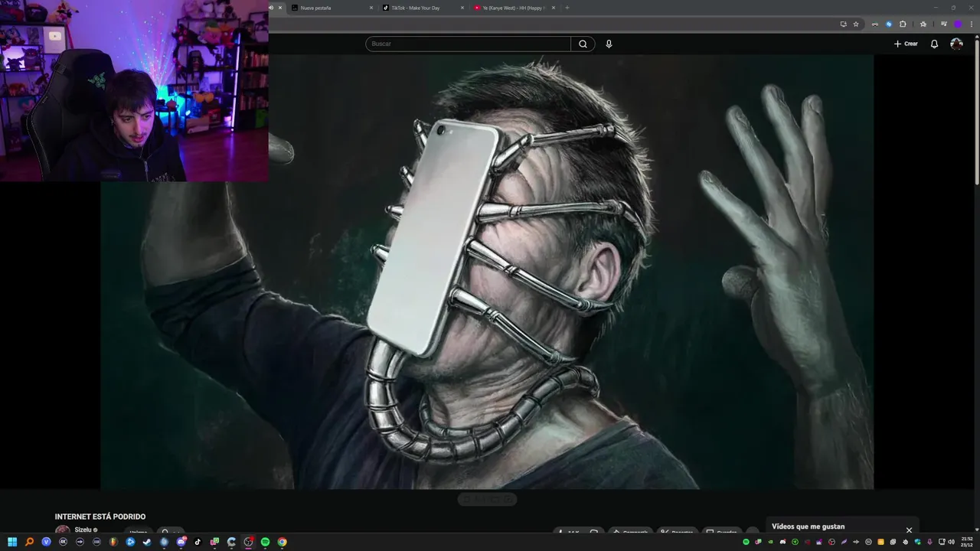
Task: Open Google Chrome from the taskbar
Action: tap(282, 542)
